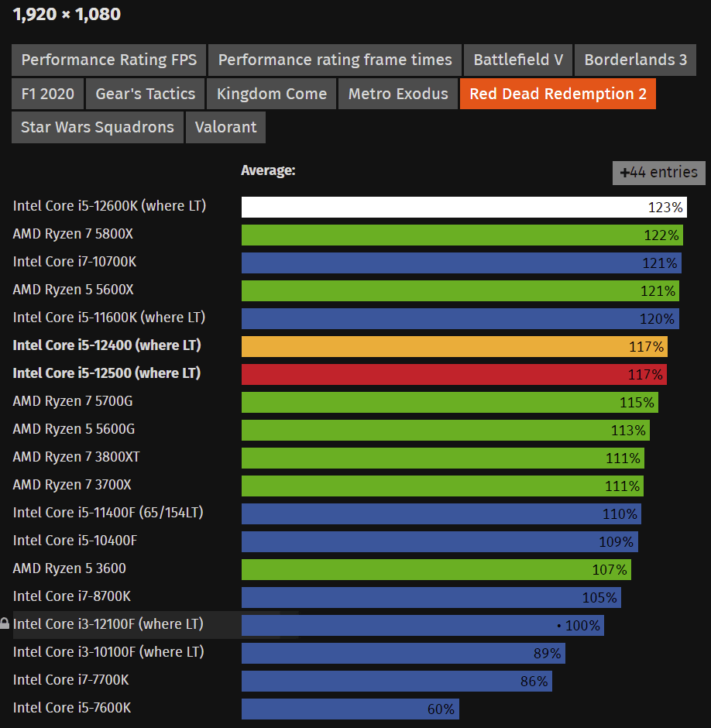
Task: Switch to the F1 2020 tab
Action: pyautogui.click(x=47, y=94)
